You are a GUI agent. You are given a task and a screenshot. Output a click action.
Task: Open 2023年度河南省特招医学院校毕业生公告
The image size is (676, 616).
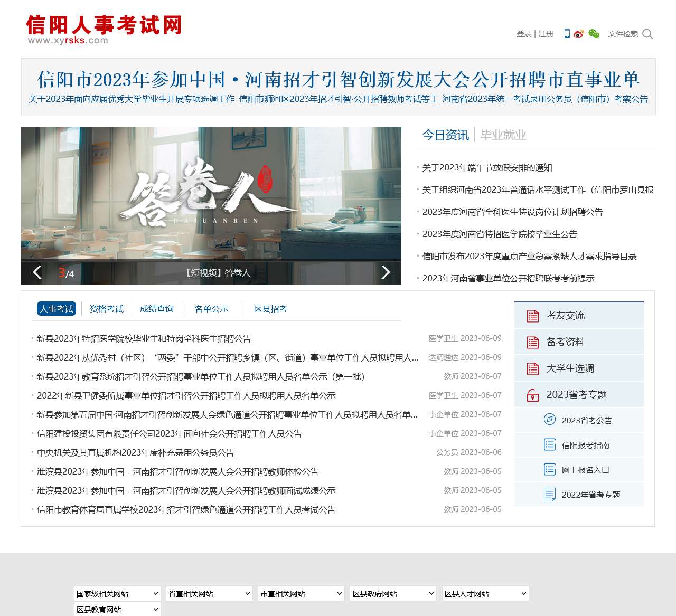pyautogui.click(x=500, y=234)
